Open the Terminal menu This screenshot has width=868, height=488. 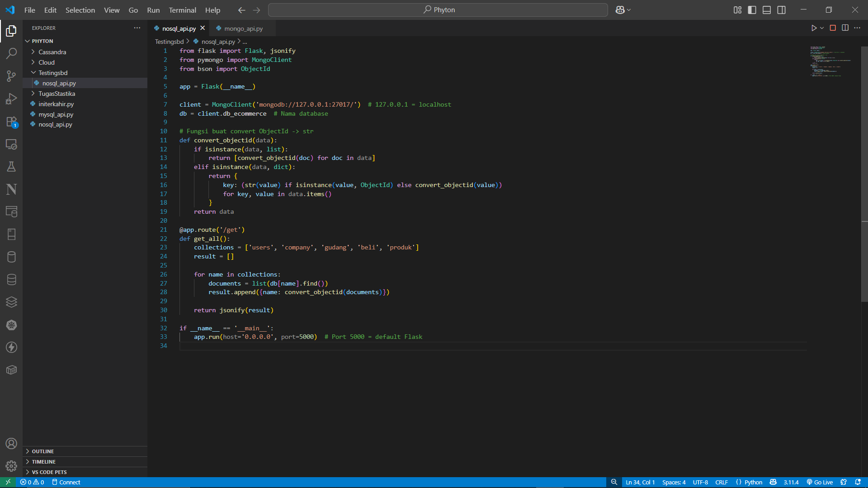click(x=182, y=10)
